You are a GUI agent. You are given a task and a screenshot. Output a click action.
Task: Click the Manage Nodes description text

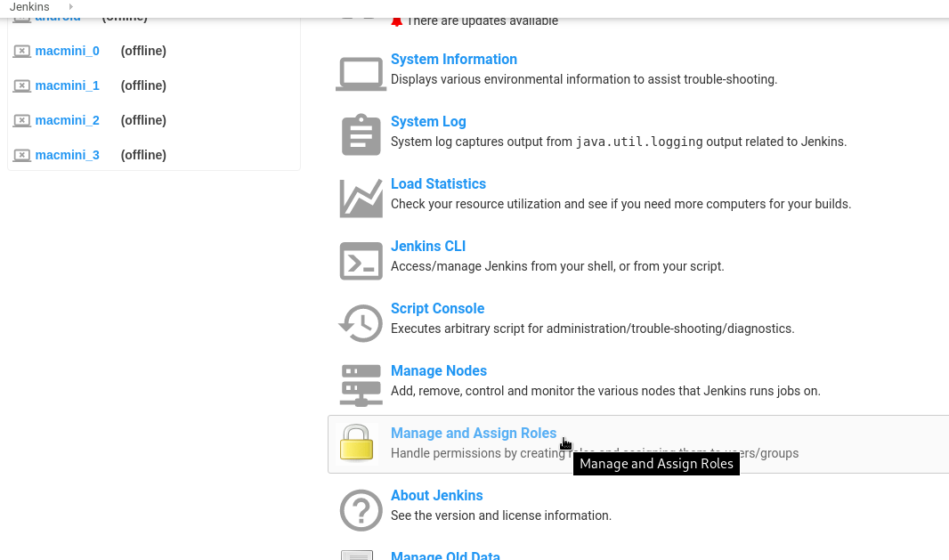[x=606, y=391]
